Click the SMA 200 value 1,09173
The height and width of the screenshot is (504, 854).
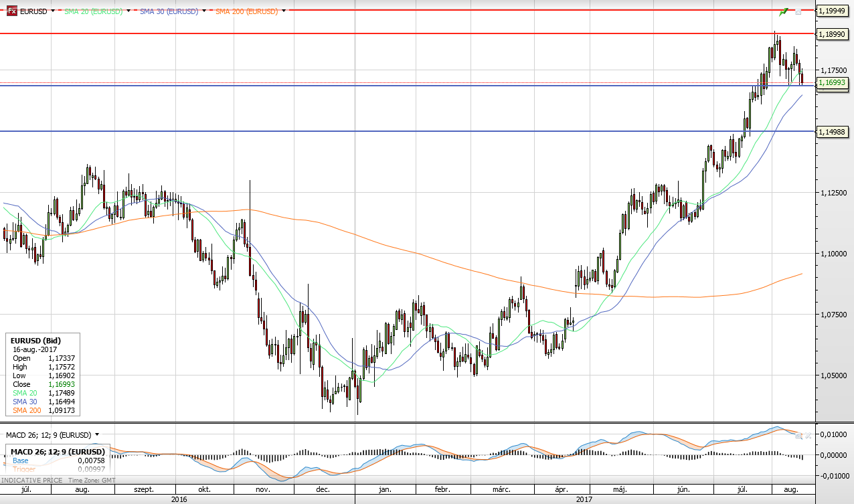(60, 410)
